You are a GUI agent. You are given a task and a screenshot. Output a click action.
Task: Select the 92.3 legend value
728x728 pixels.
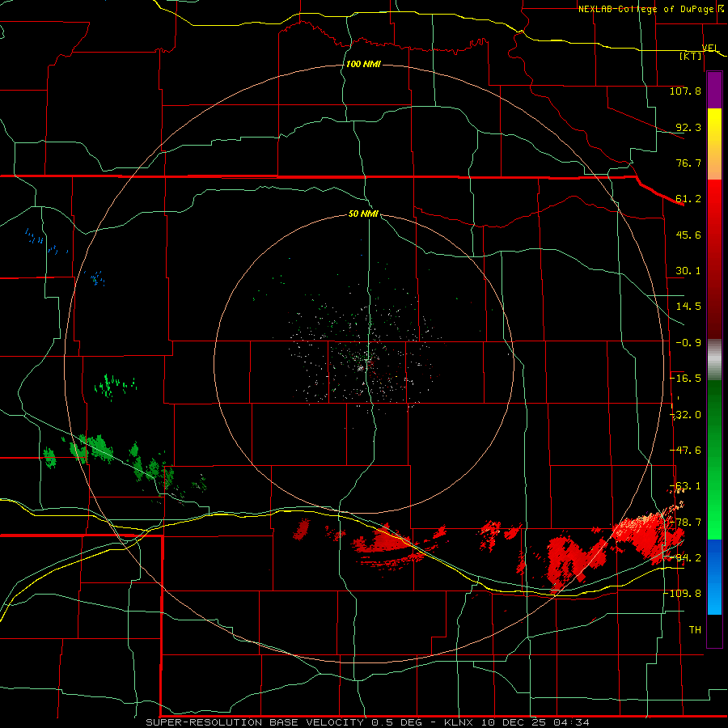coord(688,127)
